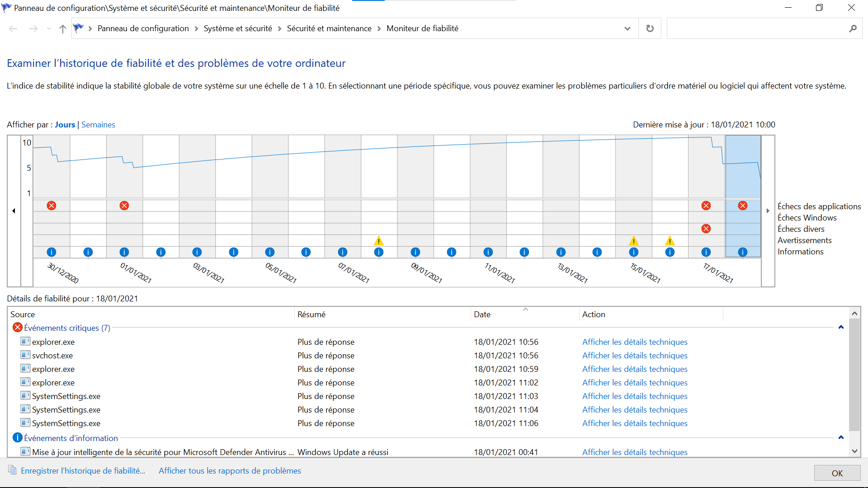Click the Sécurité et maintenance breadcrumb

(329, 28)
